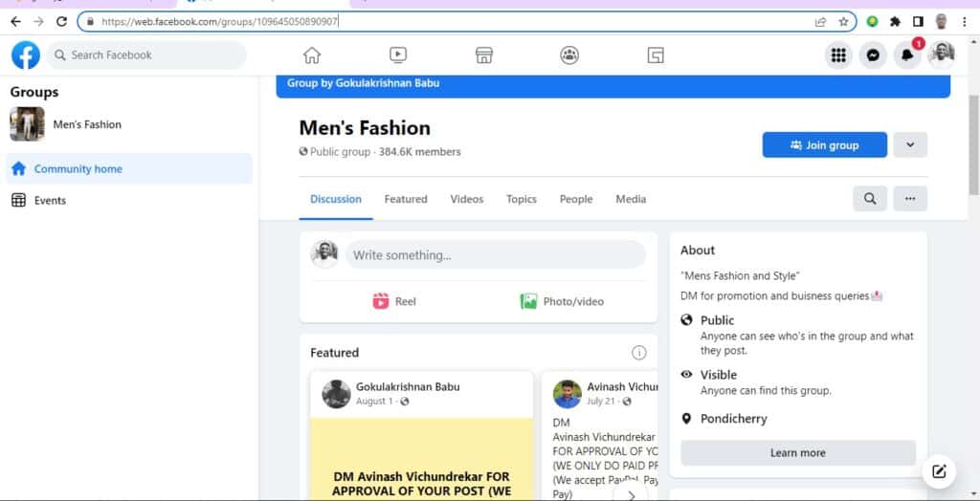Open Men's Fashion group in sidebar

(87, 124)
